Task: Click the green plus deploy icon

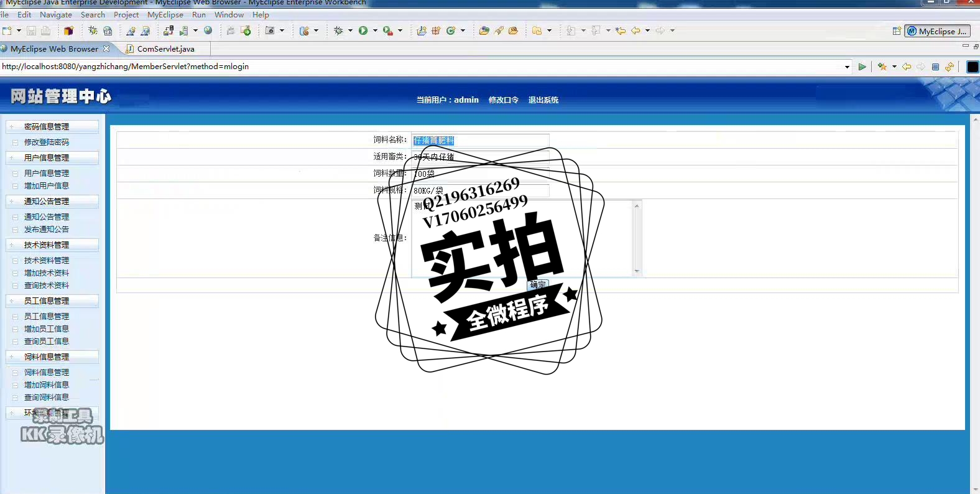Action: point(246,30)
